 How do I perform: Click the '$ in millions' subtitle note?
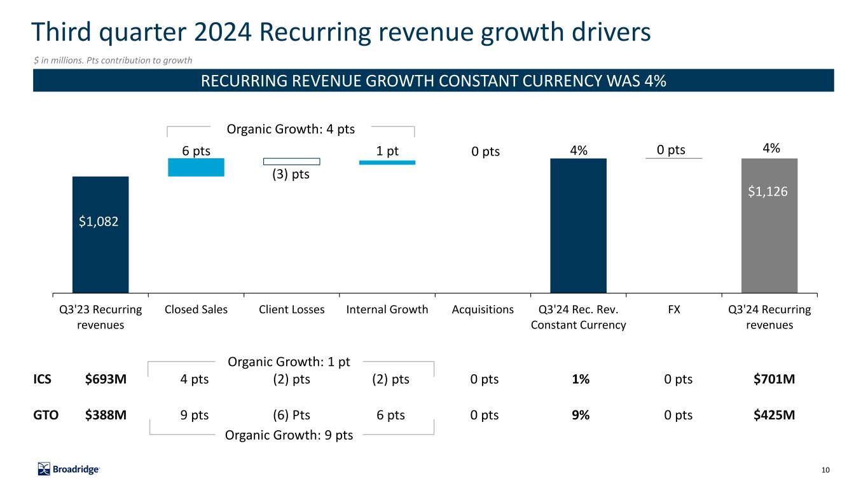[x=113, y=60]
